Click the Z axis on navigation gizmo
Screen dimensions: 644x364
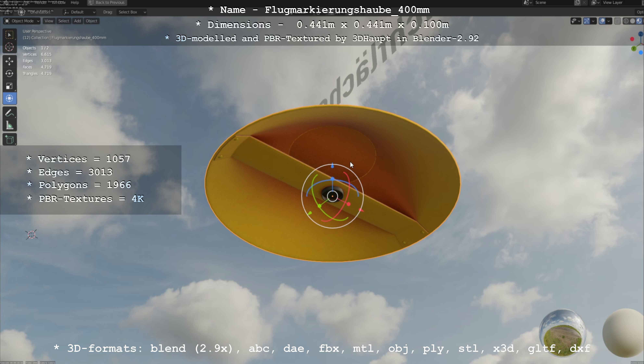point(640,34)
